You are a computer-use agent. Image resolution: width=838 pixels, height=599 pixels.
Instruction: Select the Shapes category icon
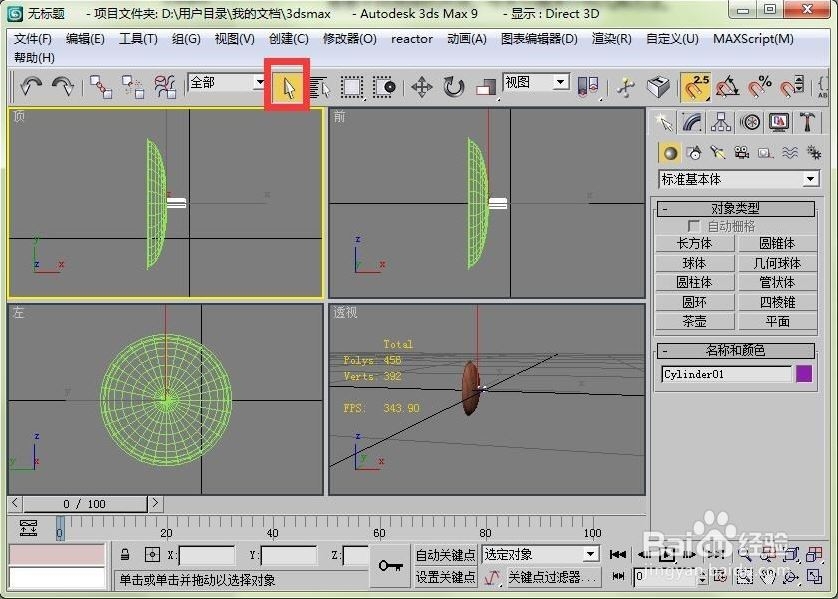694,153
